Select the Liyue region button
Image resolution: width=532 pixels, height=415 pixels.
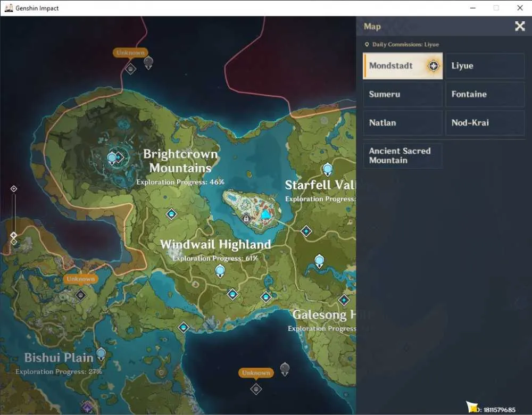click(485, 66)
